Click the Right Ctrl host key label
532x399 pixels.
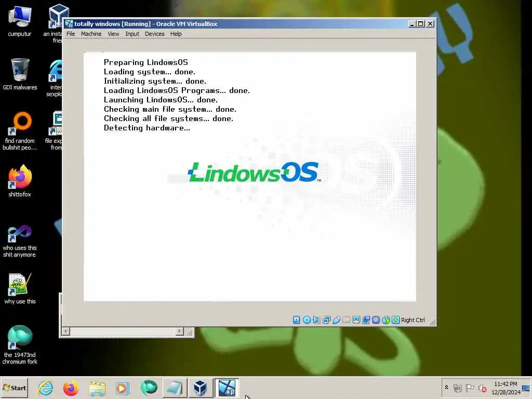413,320
